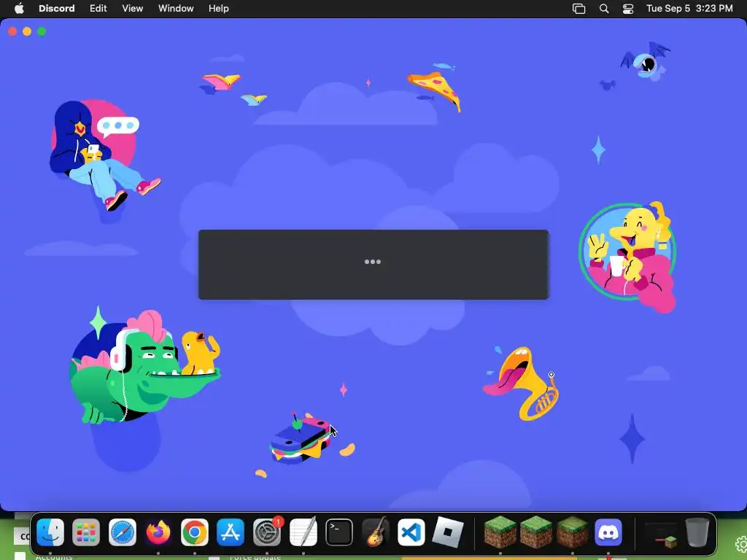Screen dimensions: 747x560
Task: Open the Trash in the dock
Action: click(697, 532)
